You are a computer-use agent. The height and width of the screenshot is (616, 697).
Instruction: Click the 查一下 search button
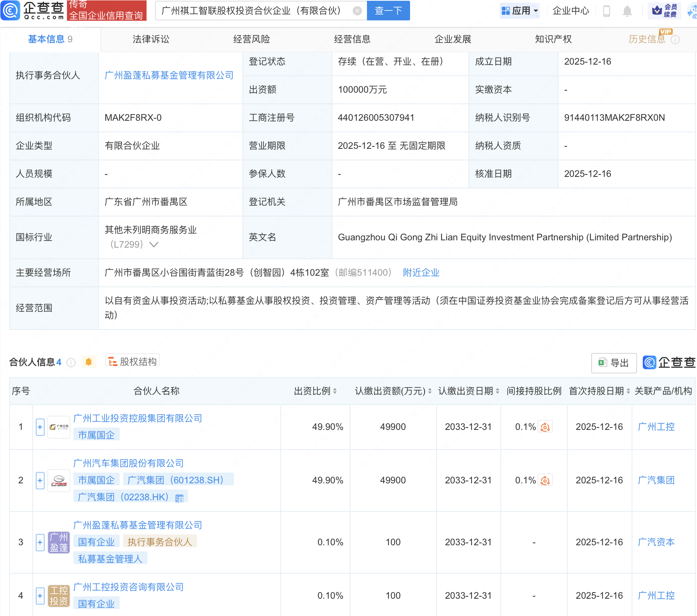click(388, 11)
